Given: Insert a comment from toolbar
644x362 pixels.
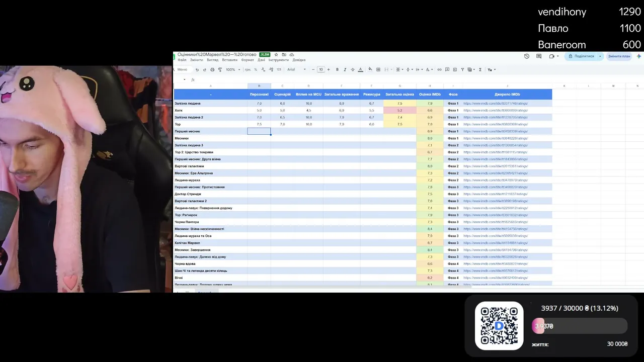Looking at the screenshot, I should click(x=447, y=69).
